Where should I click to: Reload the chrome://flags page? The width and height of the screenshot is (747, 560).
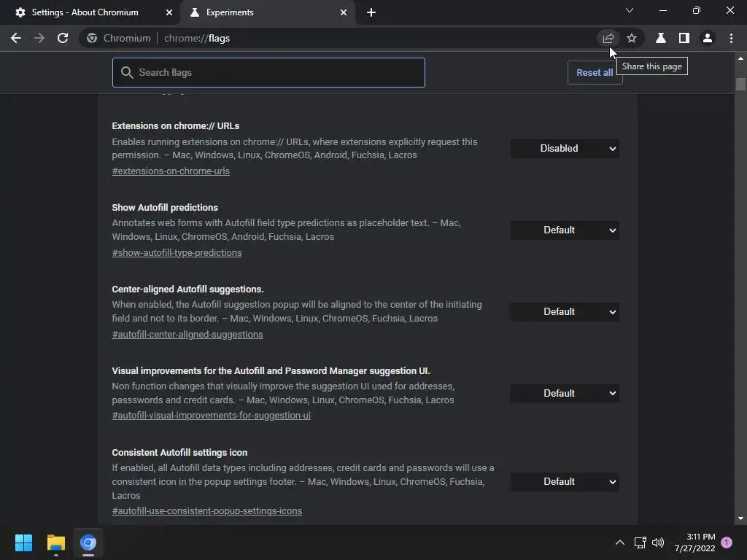(x=63, y=38)
